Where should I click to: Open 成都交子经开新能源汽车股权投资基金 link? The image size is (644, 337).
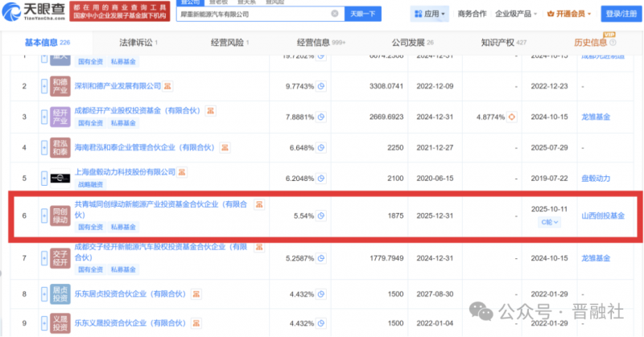pyautogui.click(x=160, y=252)
